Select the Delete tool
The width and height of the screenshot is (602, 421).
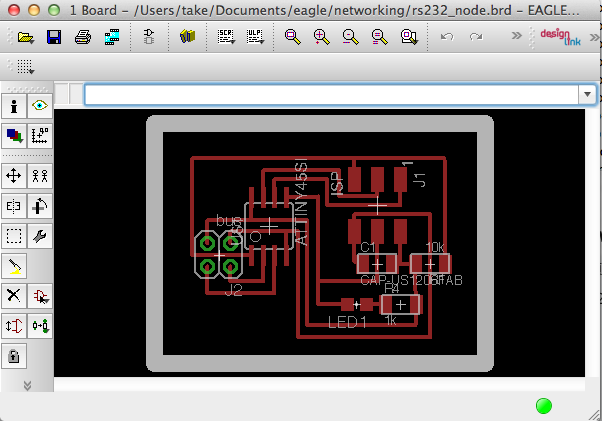(14, 296)
